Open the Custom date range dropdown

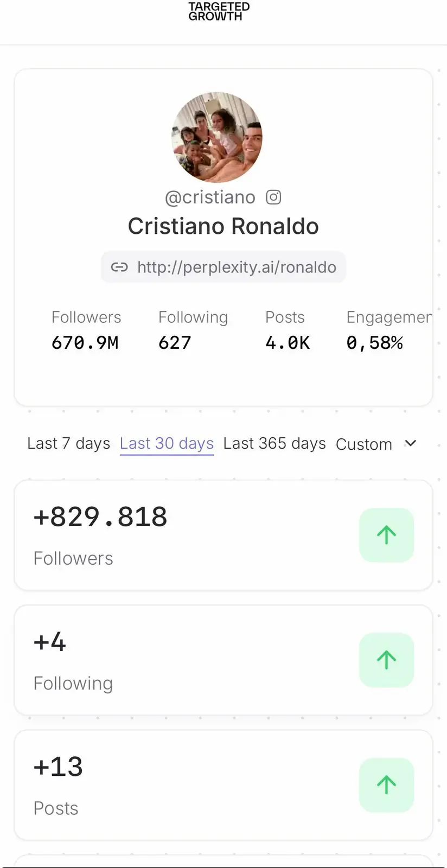[x=364, y=444]
